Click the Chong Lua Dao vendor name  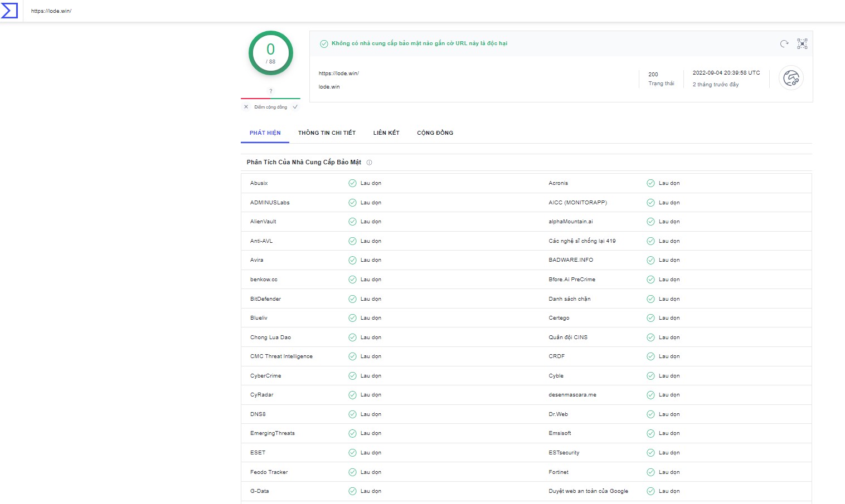271,337
